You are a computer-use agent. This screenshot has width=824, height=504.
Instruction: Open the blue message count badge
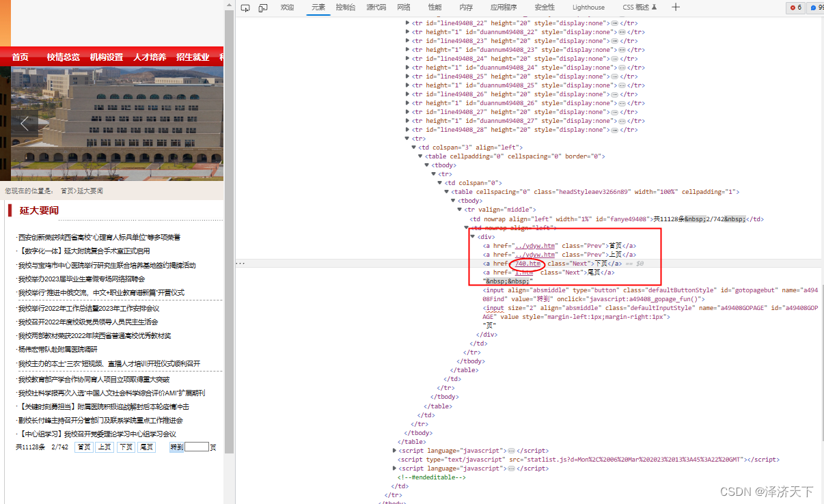click(x=816, y=8)
